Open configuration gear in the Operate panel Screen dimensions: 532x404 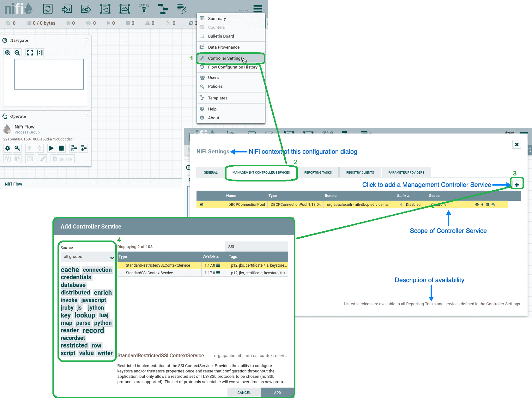coord(8,148)
